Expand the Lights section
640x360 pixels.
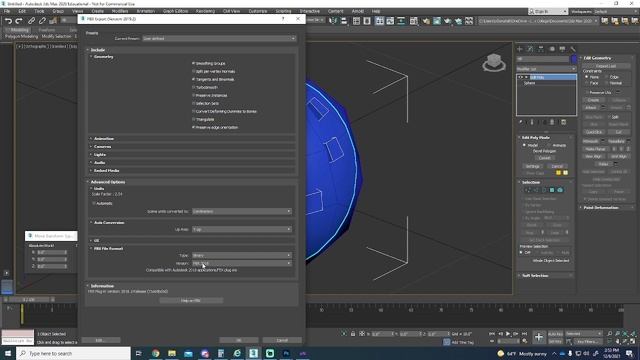(x=100, y=155)
